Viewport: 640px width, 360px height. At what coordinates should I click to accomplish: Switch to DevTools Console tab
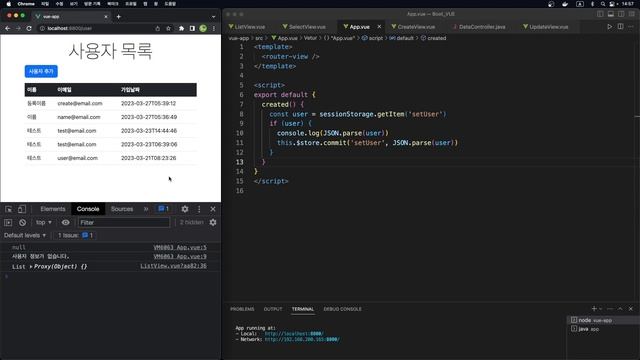point(88,209)
